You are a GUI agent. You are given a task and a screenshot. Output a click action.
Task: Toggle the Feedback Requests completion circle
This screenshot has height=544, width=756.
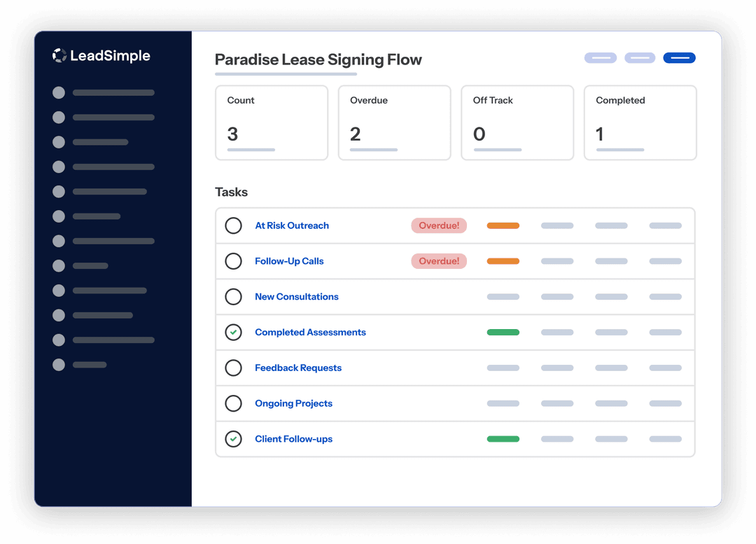(x=233, y=368)
